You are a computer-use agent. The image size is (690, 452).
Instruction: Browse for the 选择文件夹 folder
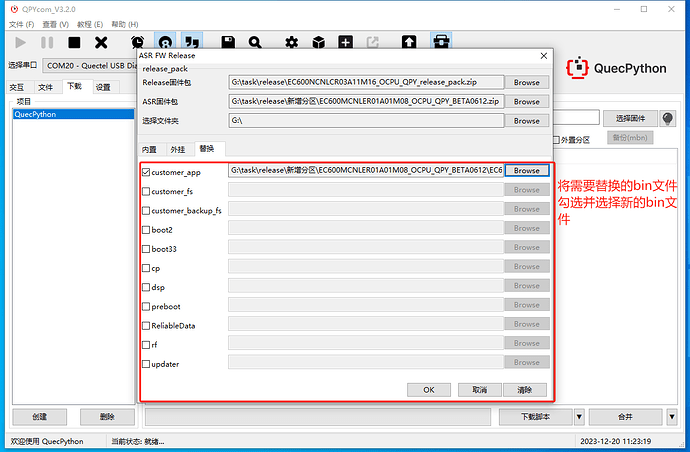point(526,121)
